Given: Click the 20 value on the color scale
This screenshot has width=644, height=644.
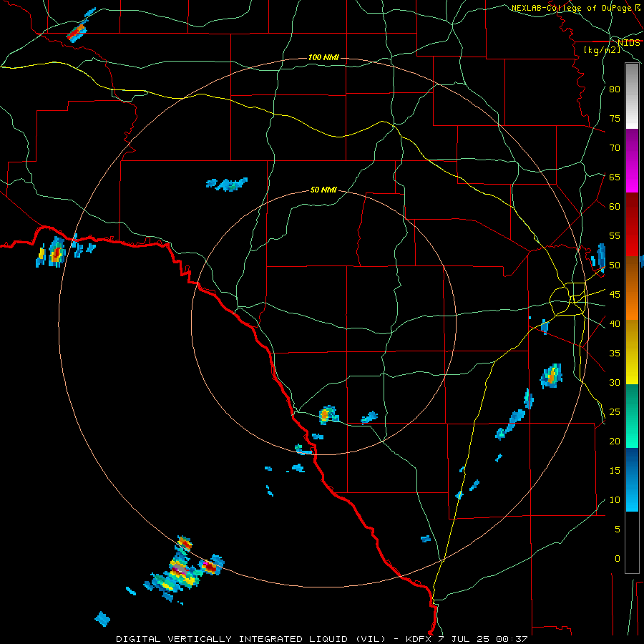Looking at the screenshot, I should coord(615,441).
